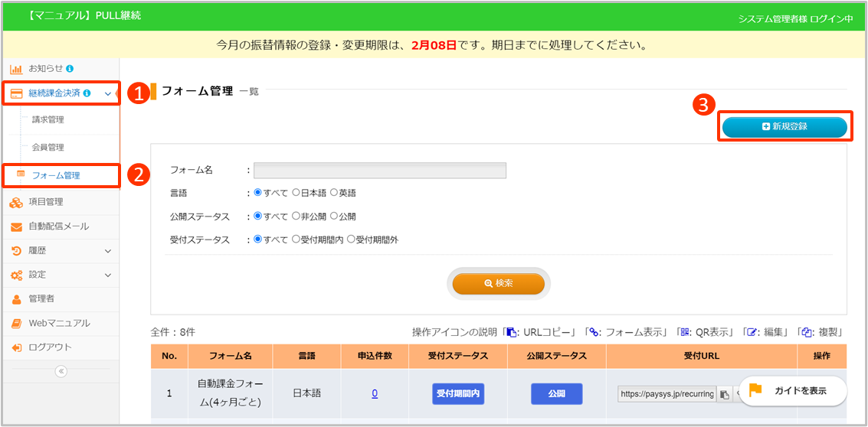Open 請求管理 in the sidebar
This screenshot has width=868, height=427.
[x=48, y=119]
